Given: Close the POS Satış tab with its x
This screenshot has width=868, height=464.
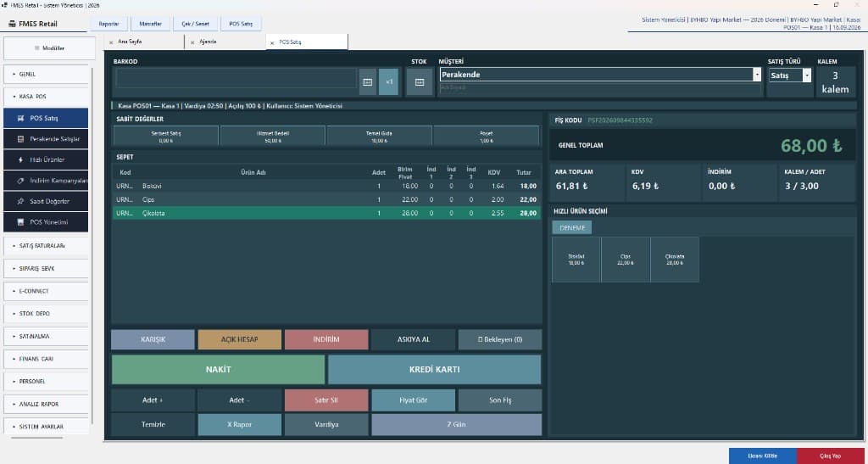Looking at the screenshot, I should coord(272,42).
